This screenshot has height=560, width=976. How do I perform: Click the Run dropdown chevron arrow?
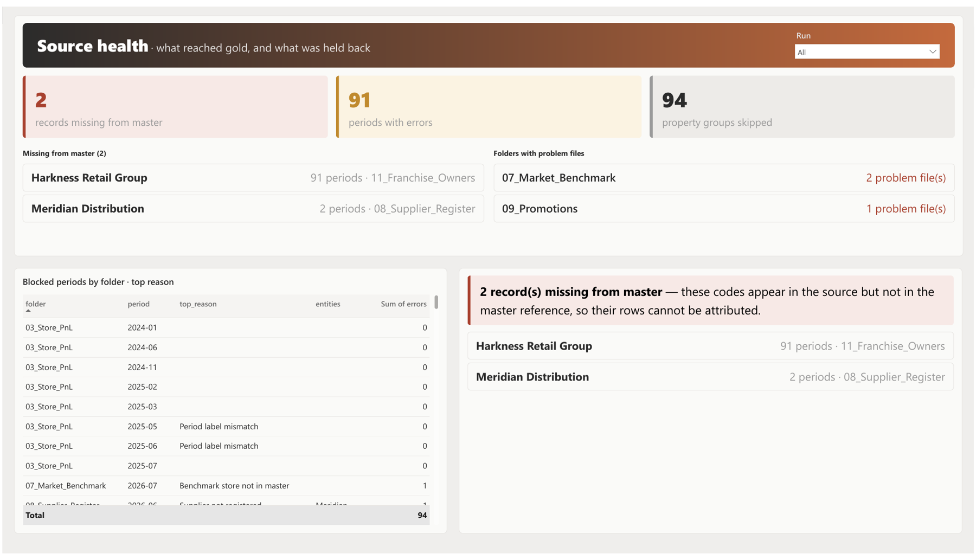click(x=932, y=52)
